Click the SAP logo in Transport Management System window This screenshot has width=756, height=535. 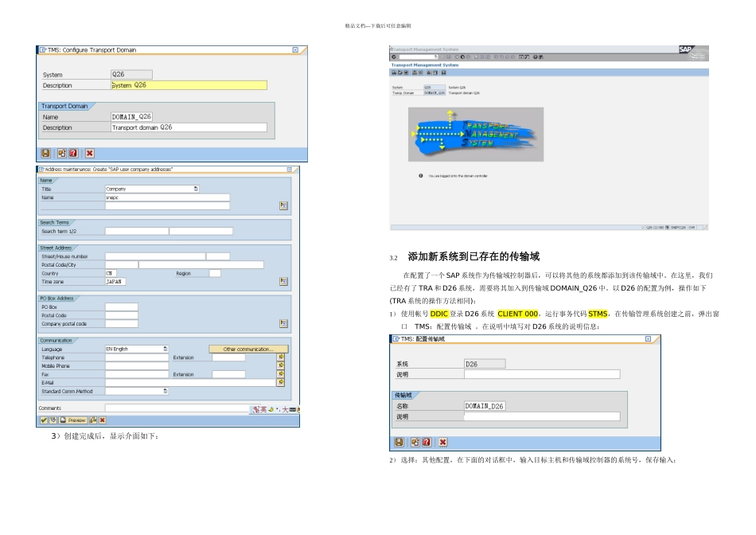pyautogui.click(x=686, y=49)
